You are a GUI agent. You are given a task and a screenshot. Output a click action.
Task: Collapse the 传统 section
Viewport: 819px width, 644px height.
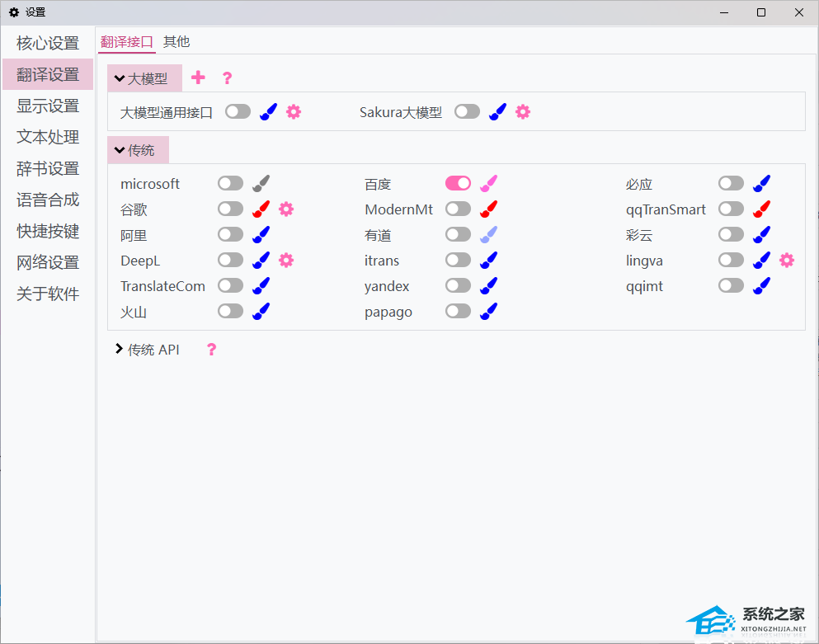tap(138, 150)
